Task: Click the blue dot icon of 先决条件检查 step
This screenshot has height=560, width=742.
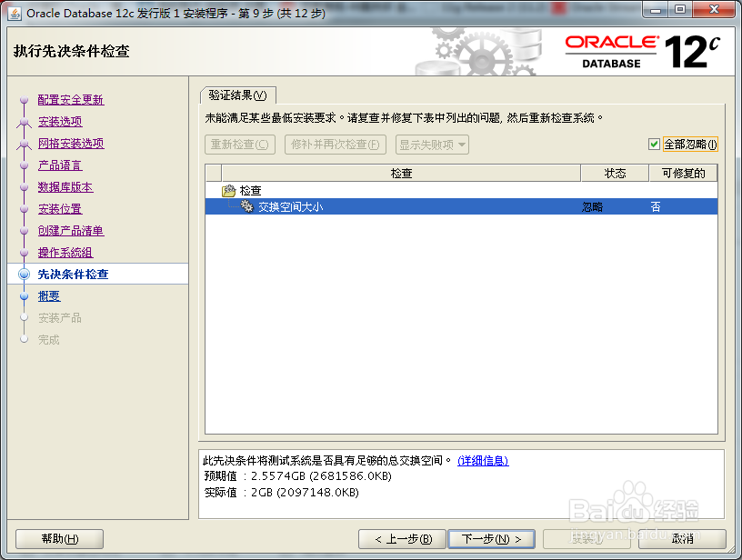Action: [x=24, y=274]
